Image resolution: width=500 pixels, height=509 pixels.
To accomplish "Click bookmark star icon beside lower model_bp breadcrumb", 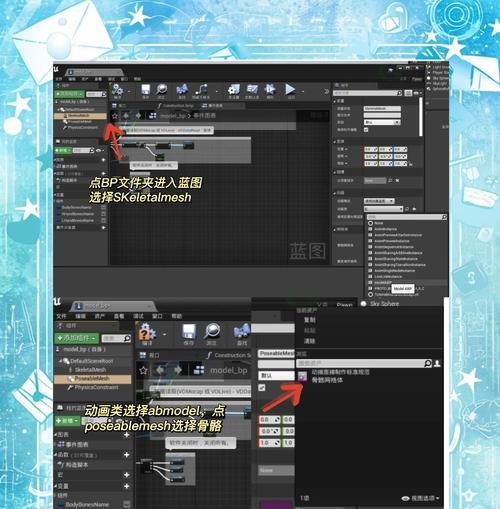I will pyautogui.click(x=143, y=370).
